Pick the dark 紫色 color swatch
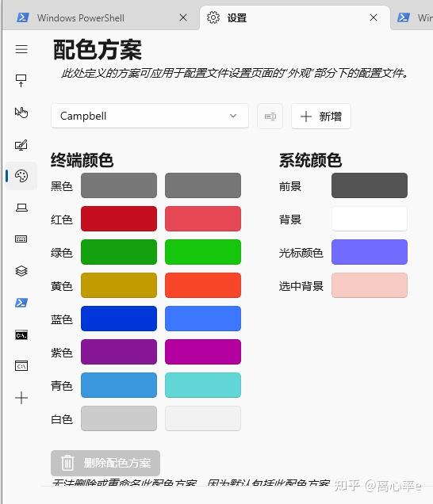433x504 pixels. [119, 352]
